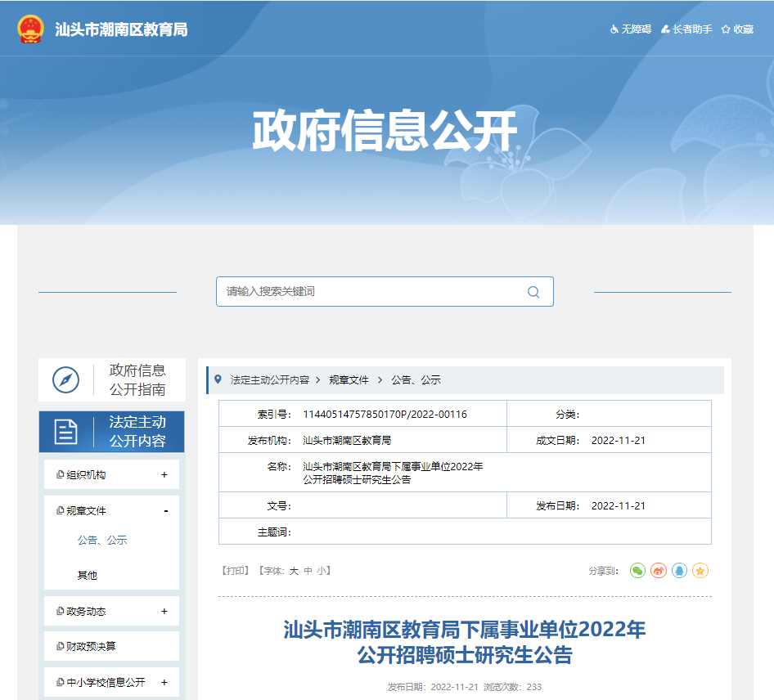774x700 pixels.
Task: Click the 主题词 label
Action: (x=274, y=532)
